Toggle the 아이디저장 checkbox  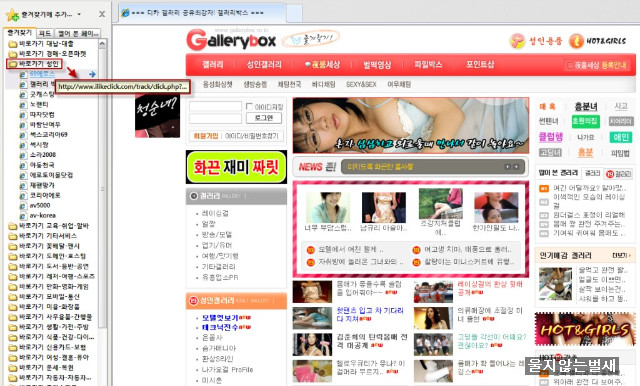[x=249, y=106]
